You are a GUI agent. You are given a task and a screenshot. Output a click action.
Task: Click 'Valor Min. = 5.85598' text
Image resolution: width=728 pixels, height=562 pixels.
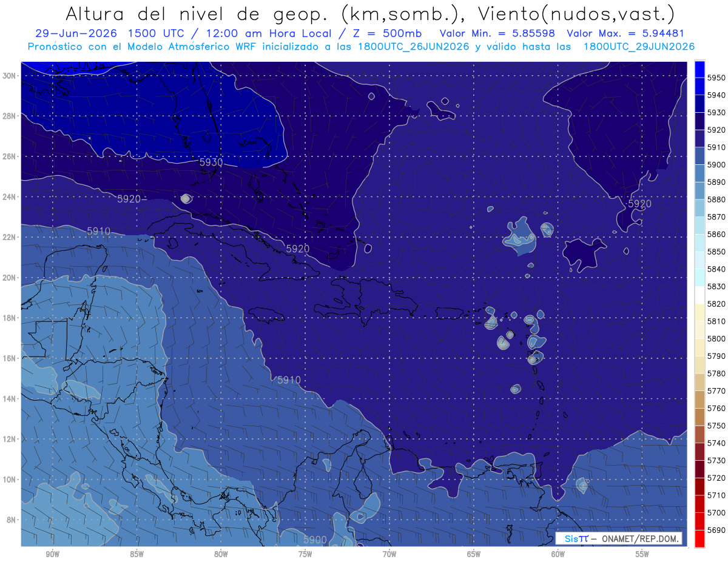pyautogui.click(x=497, y=33)
